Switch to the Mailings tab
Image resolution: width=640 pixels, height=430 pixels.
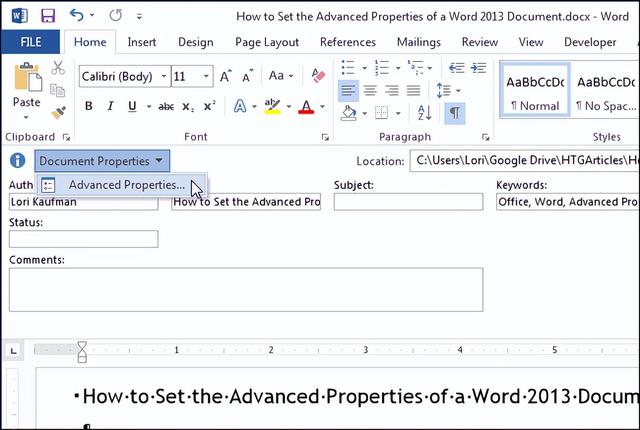coord(419,42)
